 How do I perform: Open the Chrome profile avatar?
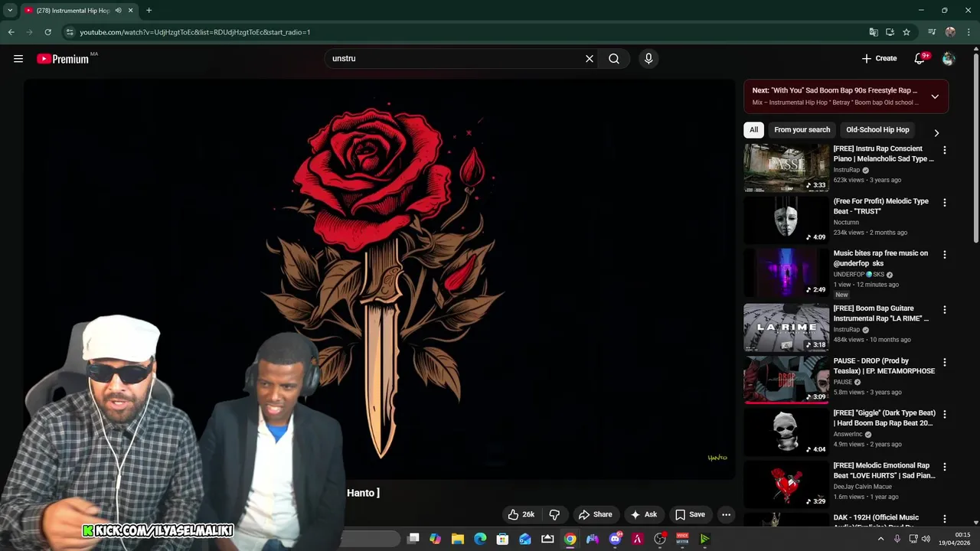tap(950, 32)
